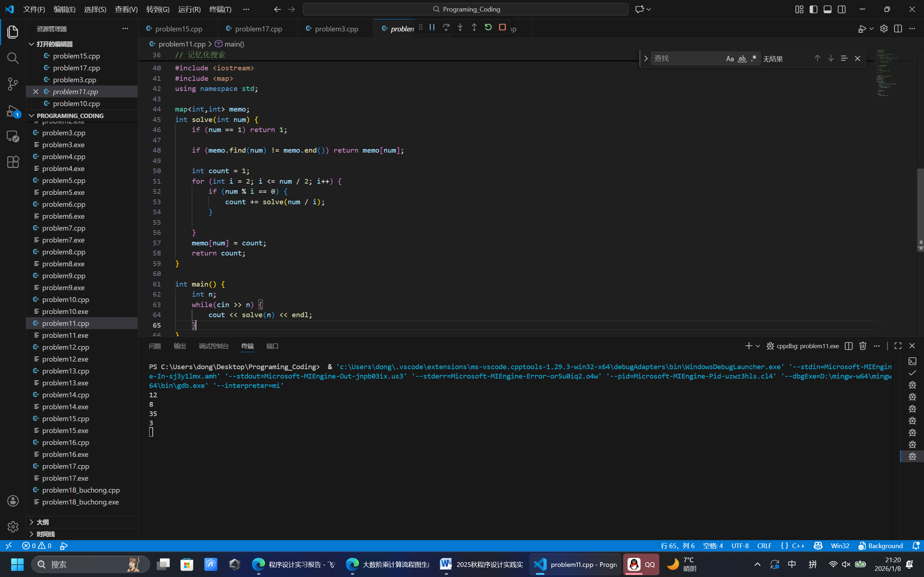This screenshot has width=924, height=577.
Task: Pause the debugging session
Action: (x=432, y=27)
